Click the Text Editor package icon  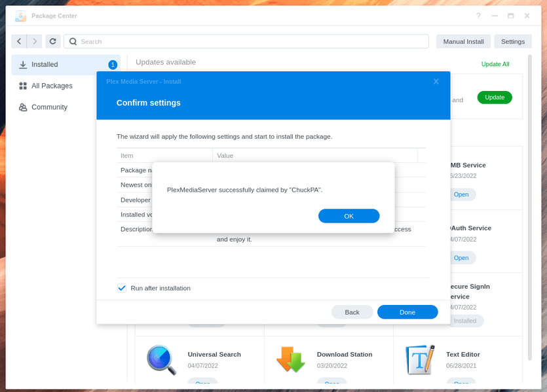click(x=420, y=359)
